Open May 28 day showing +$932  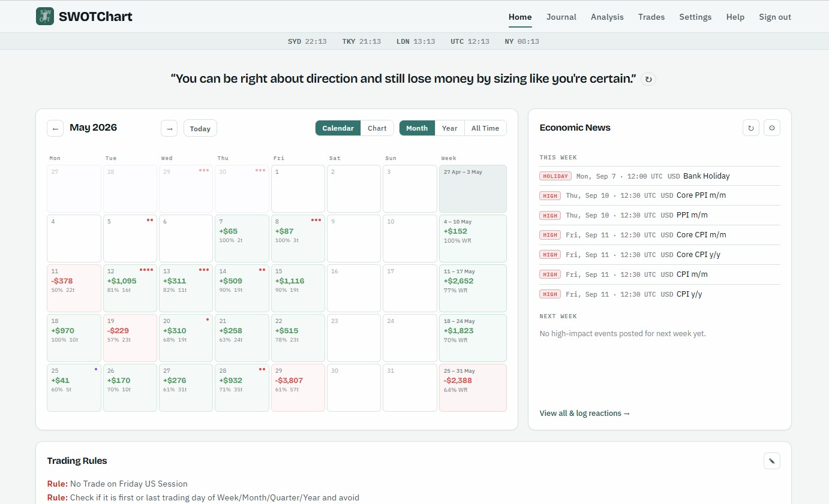tap(242, 388)
